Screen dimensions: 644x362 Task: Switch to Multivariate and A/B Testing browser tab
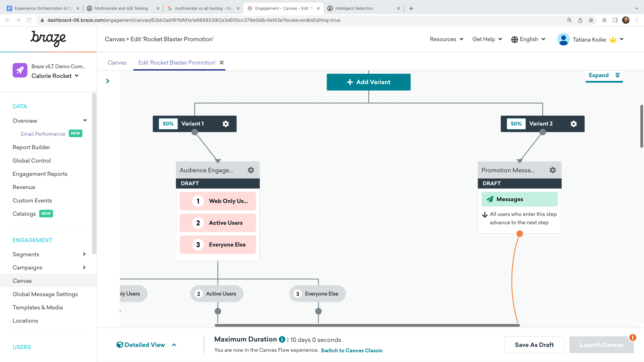[121, 8]
